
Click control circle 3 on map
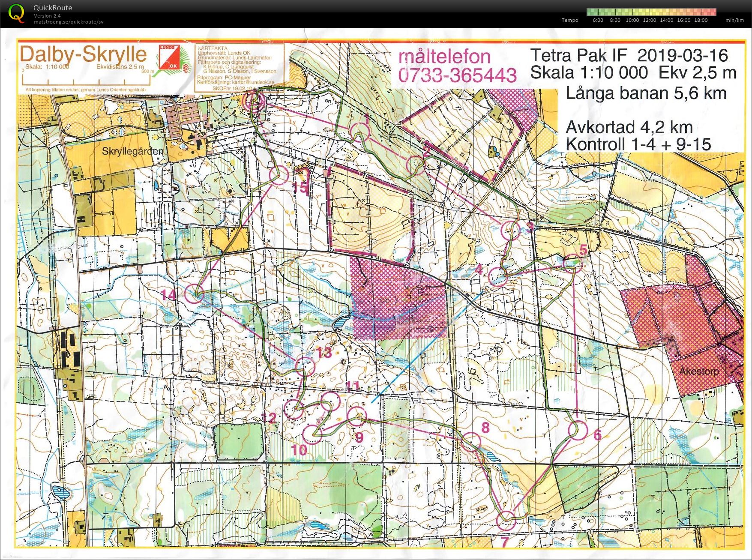[x=511, y=231]
